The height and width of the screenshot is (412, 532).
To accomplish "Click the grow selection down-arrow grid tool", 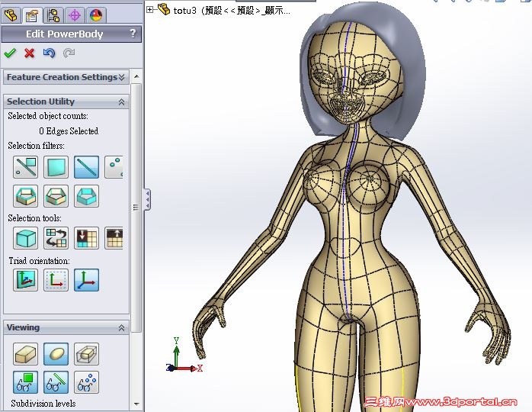I will point(87,238).
